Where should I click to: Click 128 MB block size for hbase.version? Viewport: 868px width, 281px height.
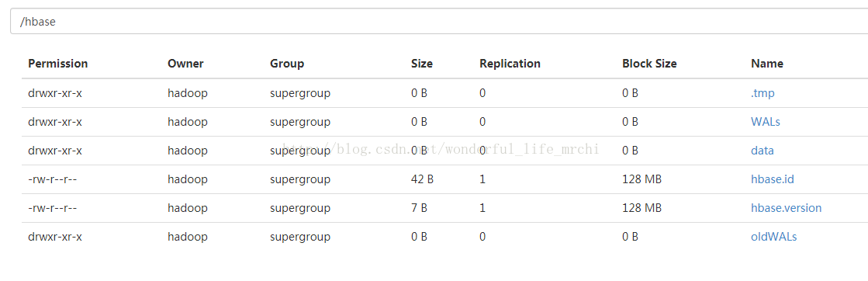click(641, 208)
